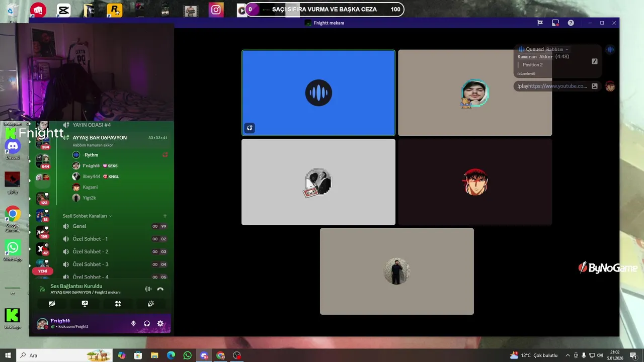Select user Yigt2k in voice list
The height and width of the screenshot is (362, 644).
pos(120,198)
